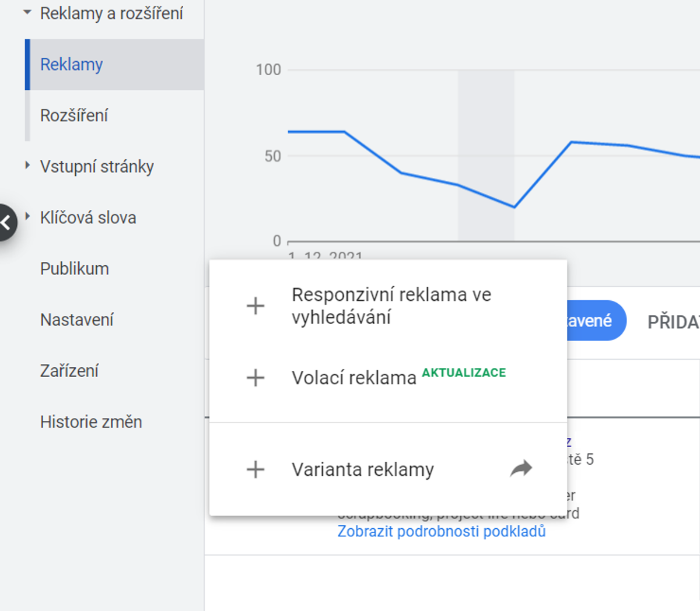Click the lowest point on the blue chart line

point(514,206)
